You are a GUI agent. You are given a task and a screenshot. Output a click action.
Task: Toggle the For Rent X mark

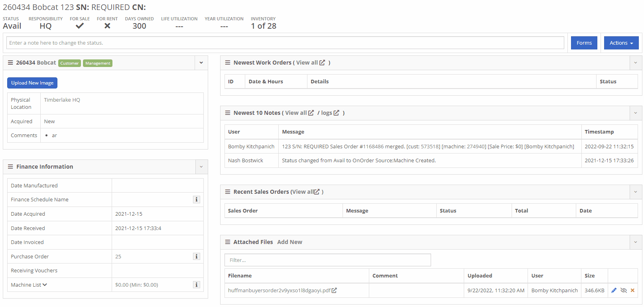coord(107,26)
